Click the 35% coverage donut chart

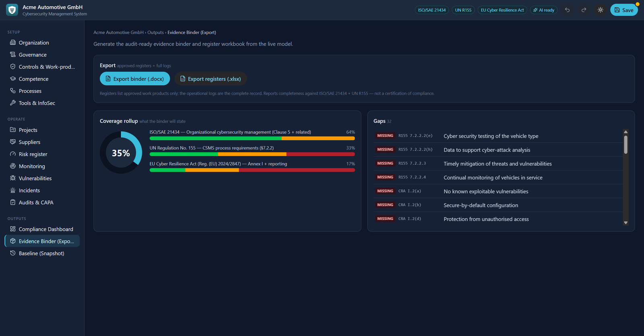tap(121, 153)
